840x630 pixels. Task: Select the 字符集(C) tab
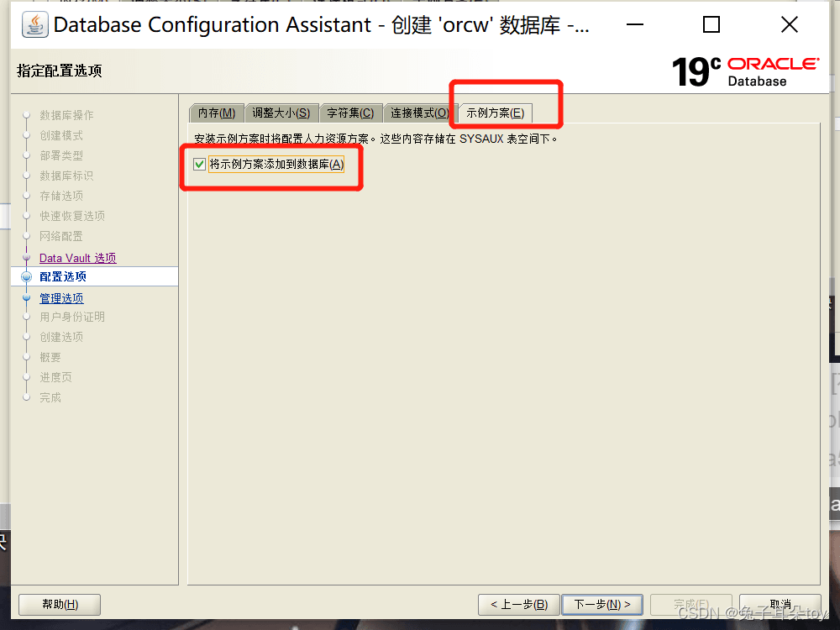[x=350, y=113]
